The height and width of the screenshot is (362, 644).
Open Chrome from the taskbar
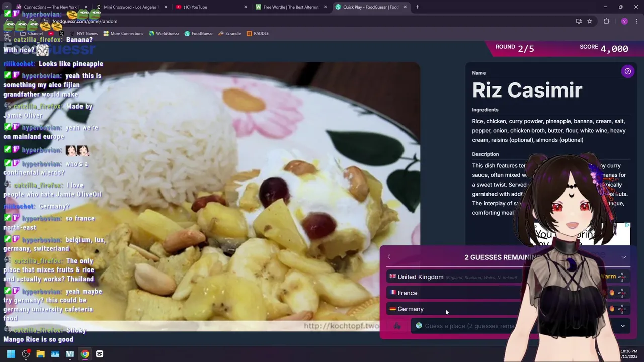click(x=85, y=354)
